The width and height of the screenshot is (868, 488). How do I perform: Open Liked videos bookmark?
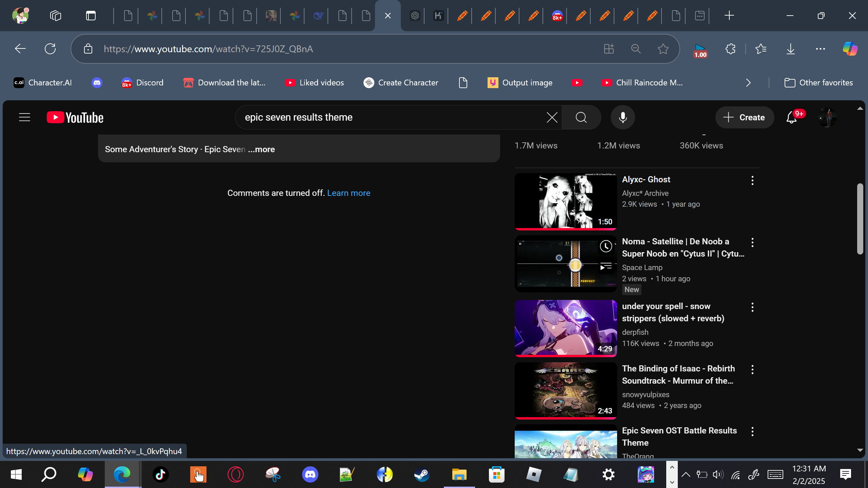click(x=314, y=83)
